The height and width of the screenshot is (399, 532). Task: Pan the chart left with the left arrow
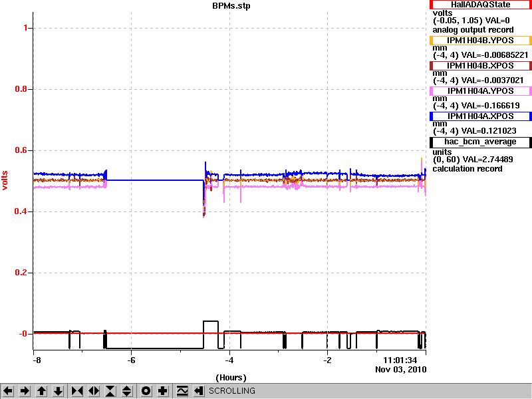tap(8, 391)
